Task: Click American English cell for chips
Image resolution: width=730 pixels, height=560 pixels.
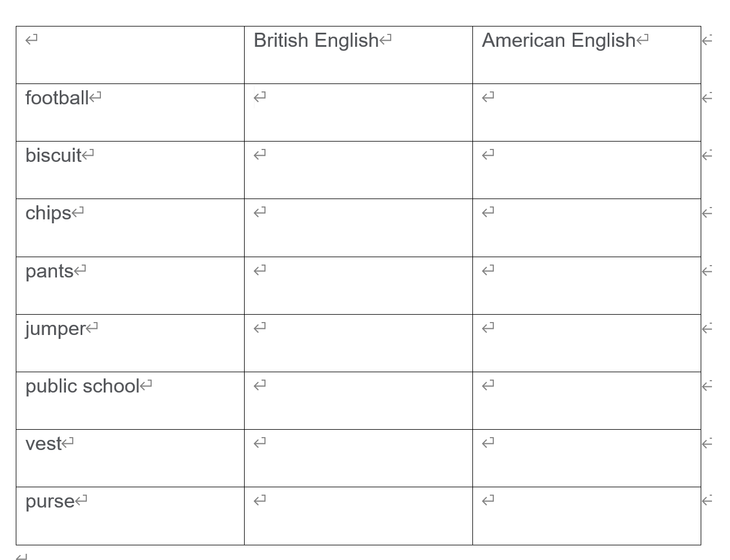Action: 586,228
